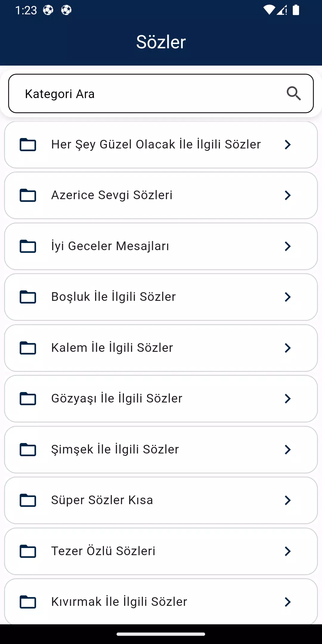Screen dimensions: 322x644
Task: Open chevron for Her Şey Güzel Olacak
Action: 288,145
